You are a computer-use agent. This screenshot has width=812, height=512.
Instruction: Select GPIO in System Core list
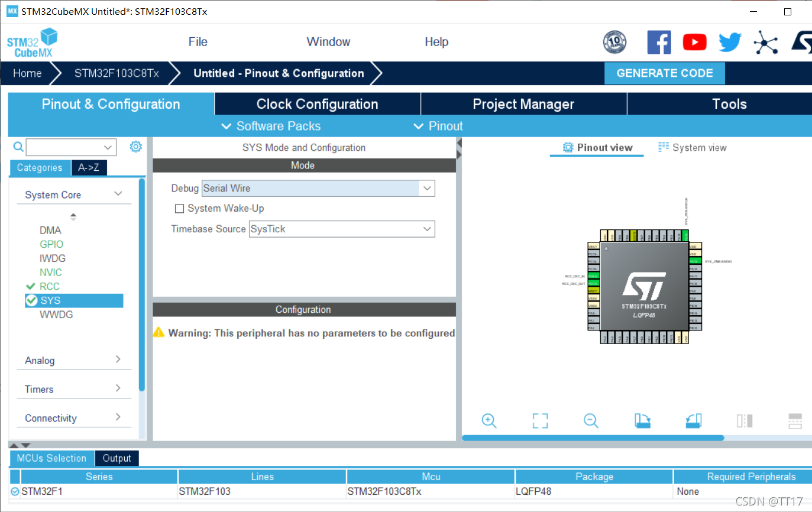tap(51, 244)
